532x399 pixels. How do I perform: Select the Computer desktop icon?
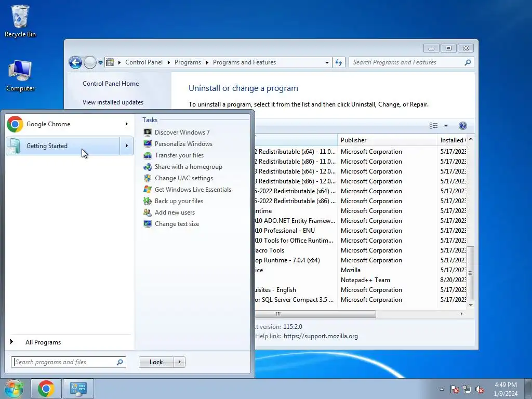coord(20,76)
